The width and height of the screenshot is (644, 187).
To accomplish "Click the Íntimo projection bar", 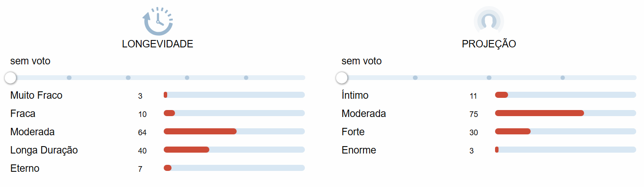I will pos(565,95).
